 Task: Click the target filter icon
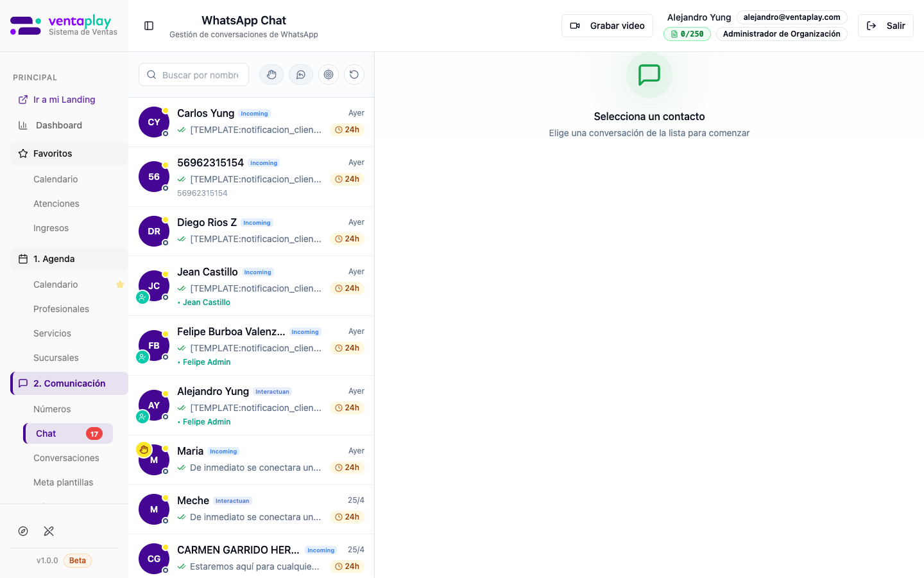tap(329, 74)
